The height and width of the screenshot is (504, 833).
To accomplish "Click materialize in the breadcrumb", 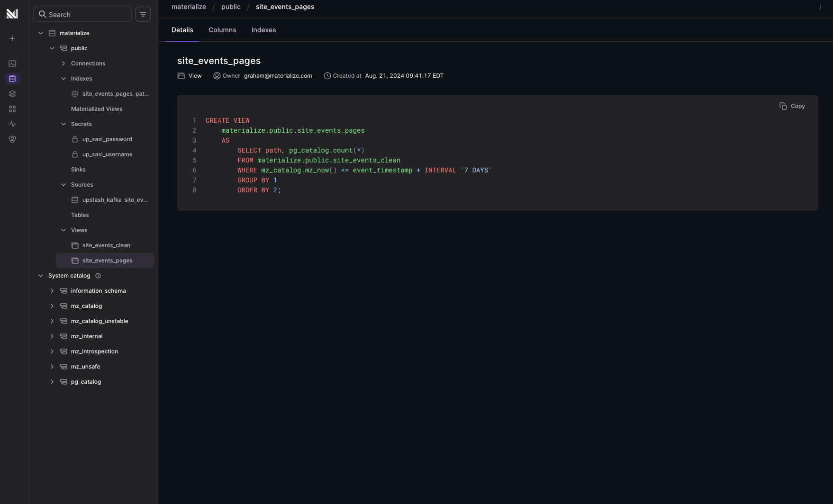I will click(x=189, y=7).
